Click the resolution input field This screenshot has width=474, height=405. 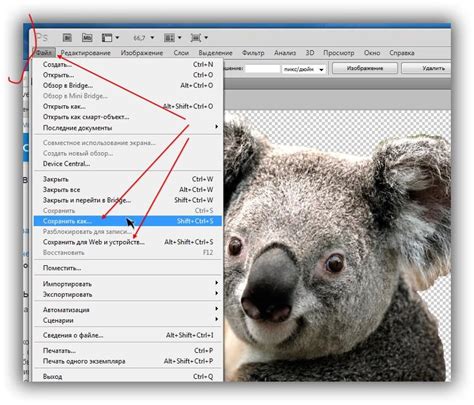click(262, 69)
